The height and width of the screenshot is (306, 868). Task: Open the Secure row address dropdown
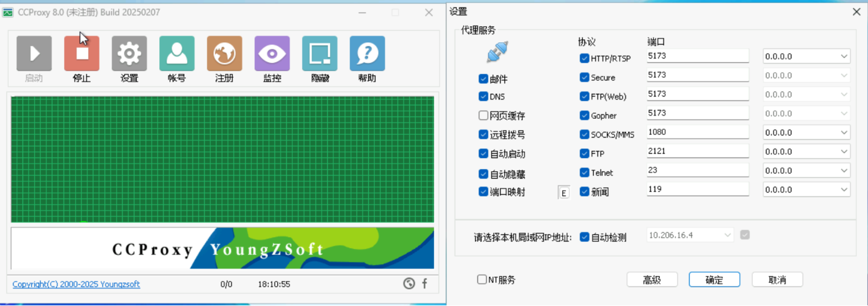click(806, 75)
